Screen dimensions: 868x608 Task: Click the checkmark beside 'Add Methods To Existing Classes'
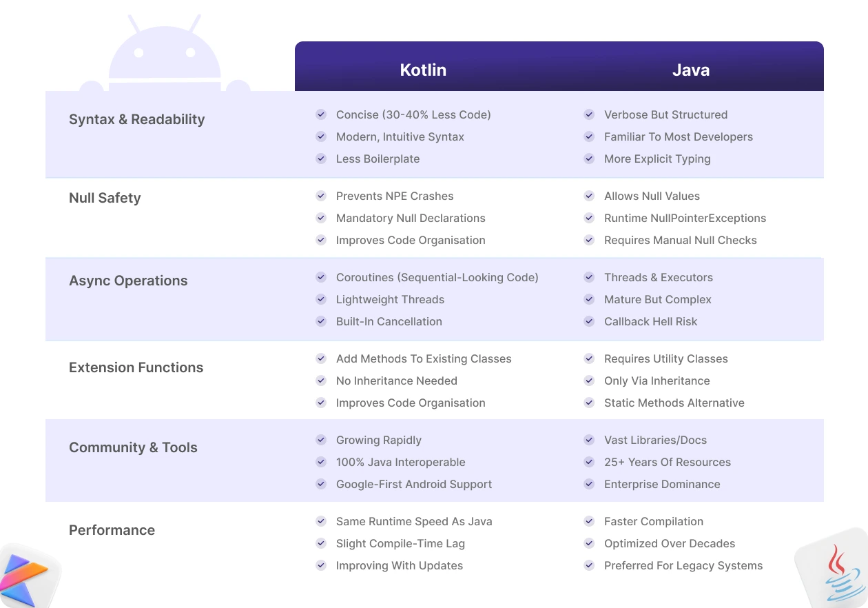321,358
